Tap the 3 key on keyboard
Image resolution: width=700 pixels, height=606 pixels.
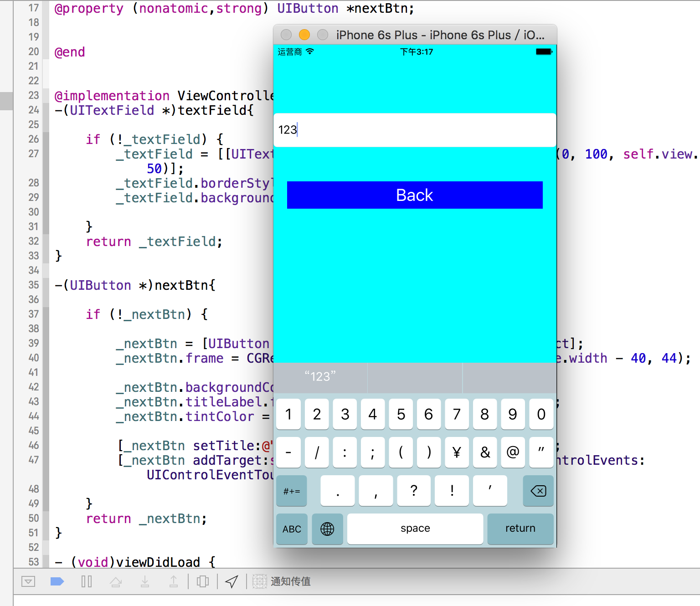[345, 414]
